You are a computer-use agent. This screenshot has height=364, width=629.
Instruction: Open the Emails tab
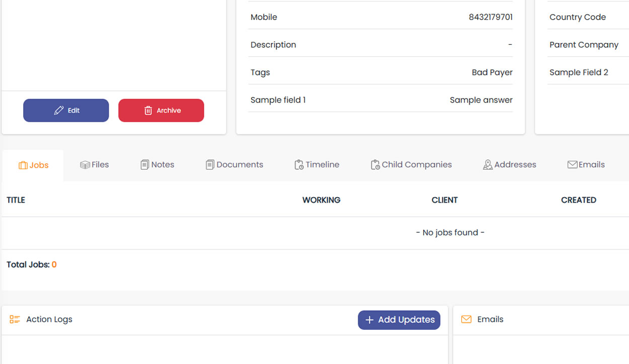pyautogui.click(x=586, y=165)
